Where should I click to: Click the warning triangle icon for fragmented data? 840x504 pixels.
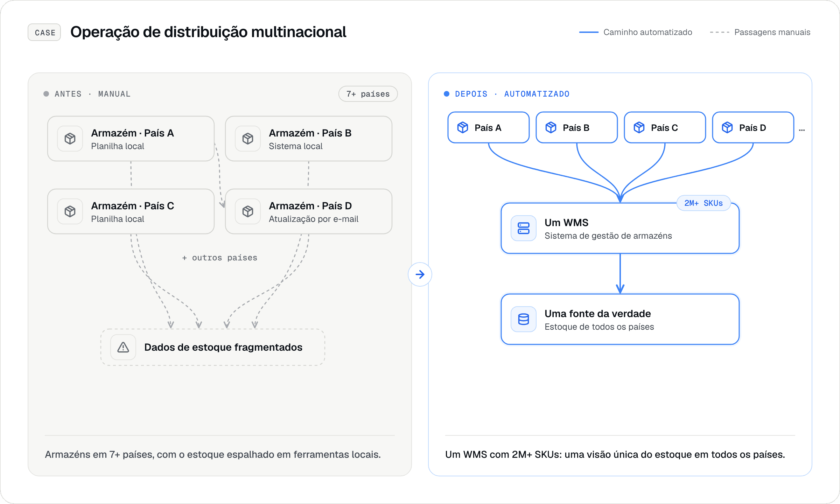pyautogui.click(x=123, y=347)
